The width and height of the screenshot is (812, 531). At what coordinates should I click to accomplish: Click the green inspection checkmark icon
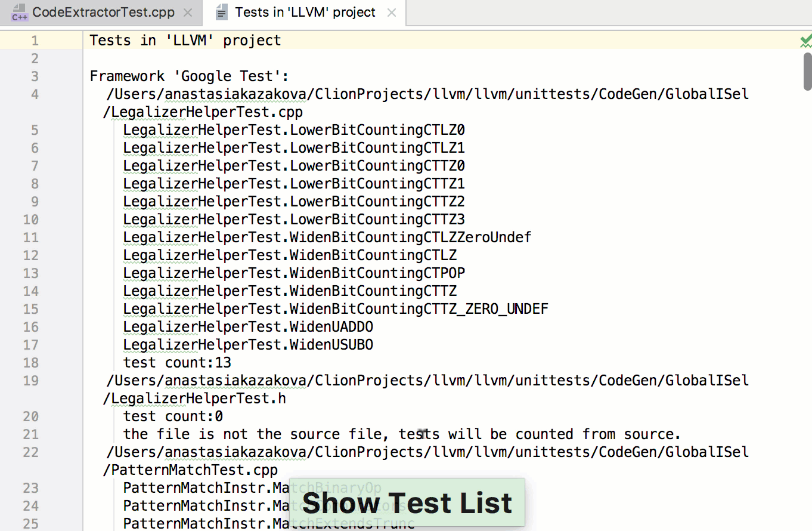point(805,41)
